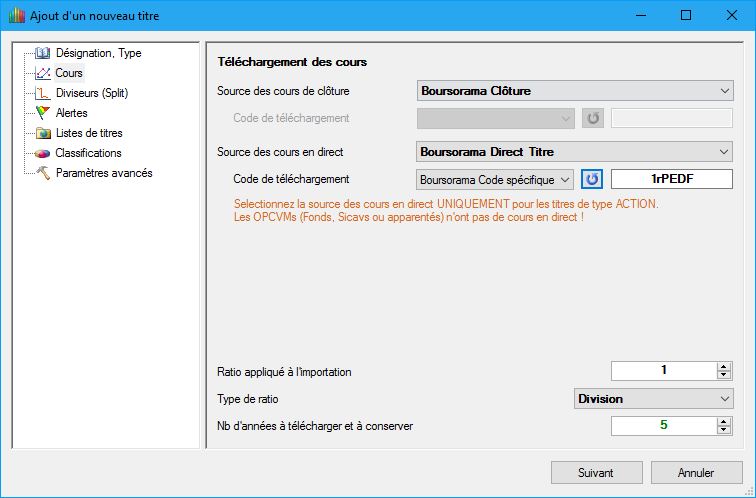Open the Type de ratio dropdown
The image size is (756, 498).
coord(654,399)
